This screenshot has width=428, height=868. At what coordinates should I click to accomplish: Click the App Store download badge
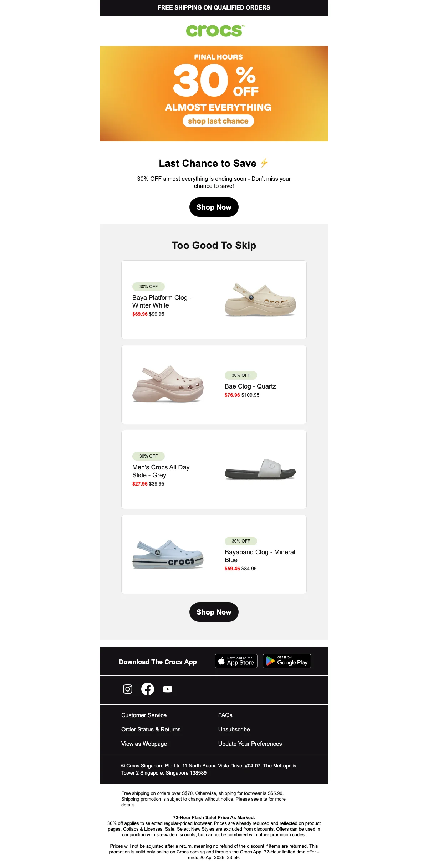236,661
